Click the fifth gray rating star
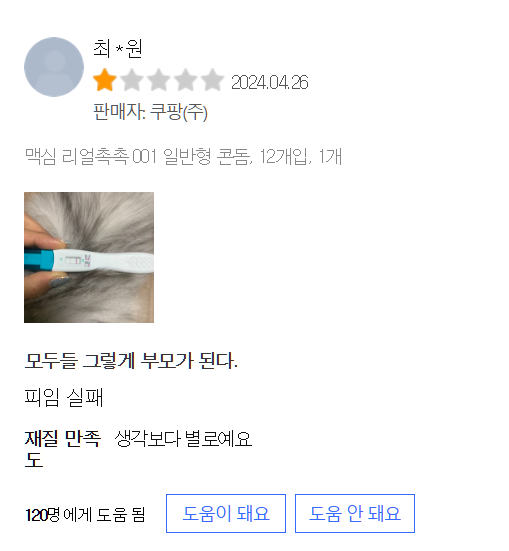 [213, 80]
